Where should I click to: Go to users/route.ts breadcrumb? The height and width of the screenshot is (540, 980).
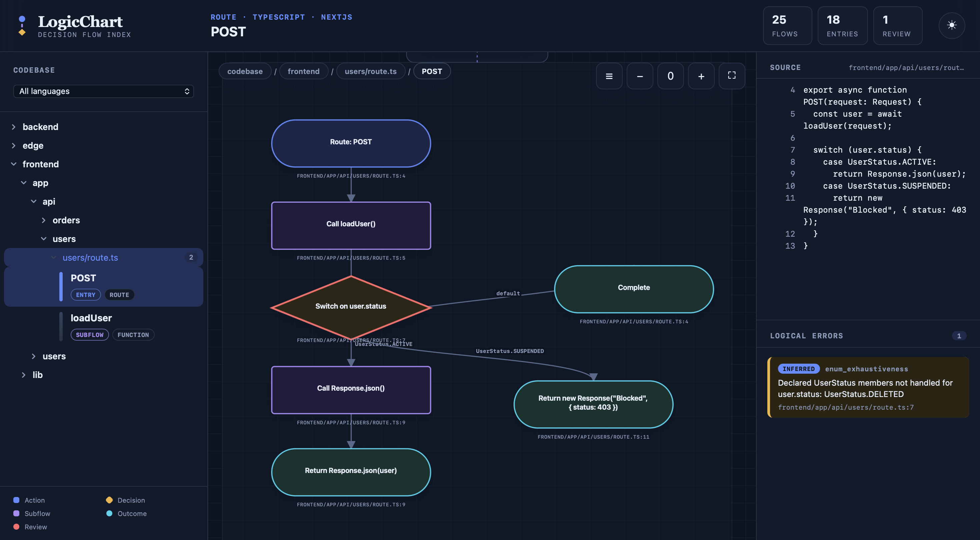pos(371,71)
